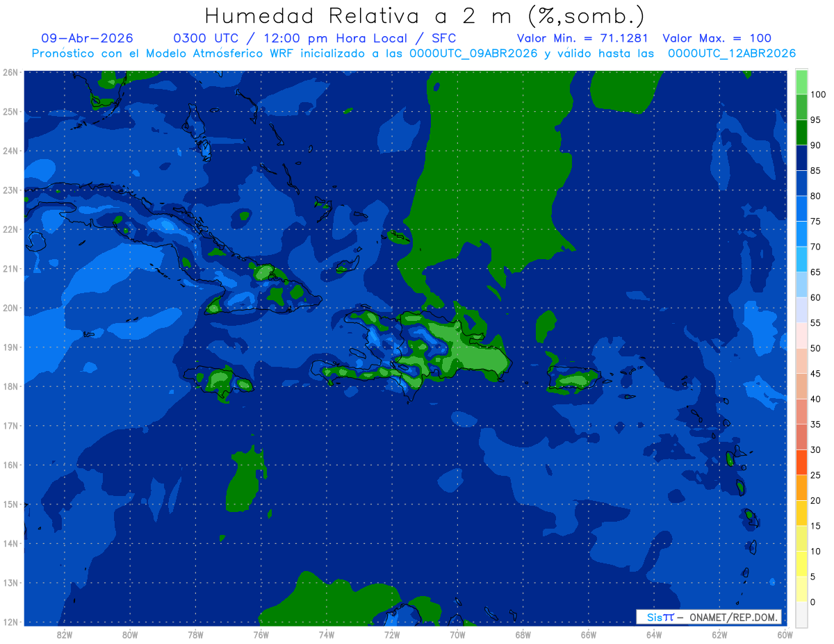Click the island of Puerto Rico on map
Viewport: 834px width, 644px height.
(x=574, y=379)
